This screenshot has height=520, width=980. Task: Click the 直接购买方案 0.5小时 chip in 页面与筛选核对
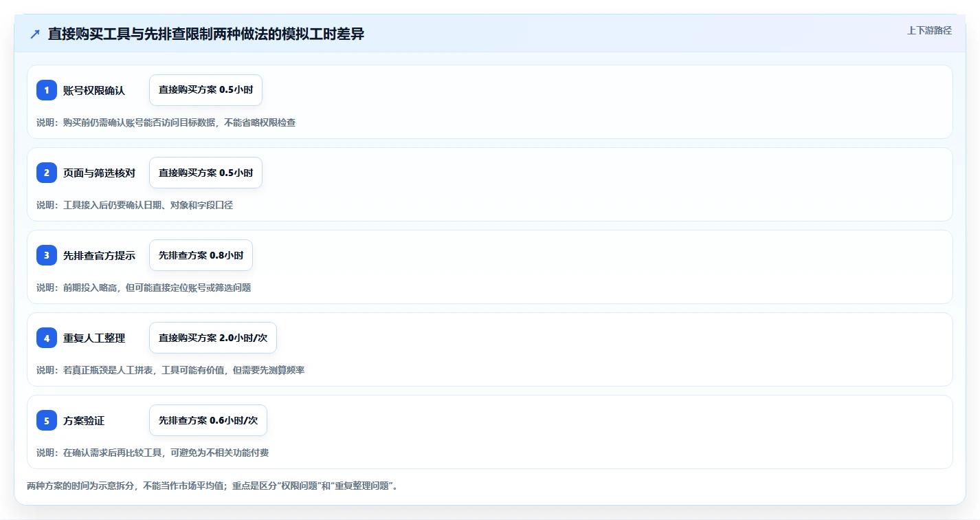pos(205,173)
